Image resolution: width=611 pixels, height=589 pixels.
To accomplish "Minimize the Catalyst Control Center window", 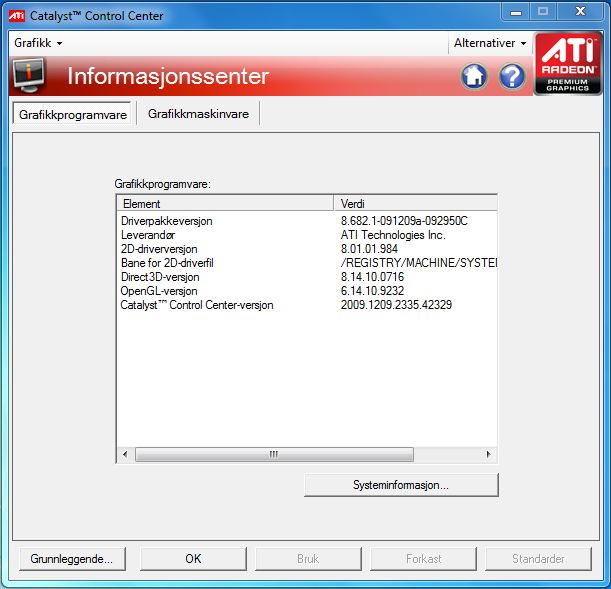I will coord(516,12).
